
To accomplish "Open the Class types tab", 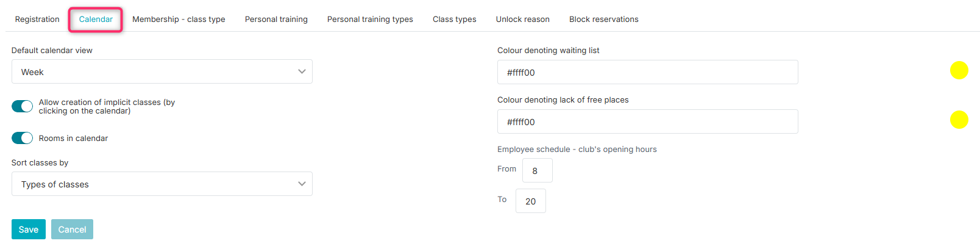I will [x=455, y=20].
